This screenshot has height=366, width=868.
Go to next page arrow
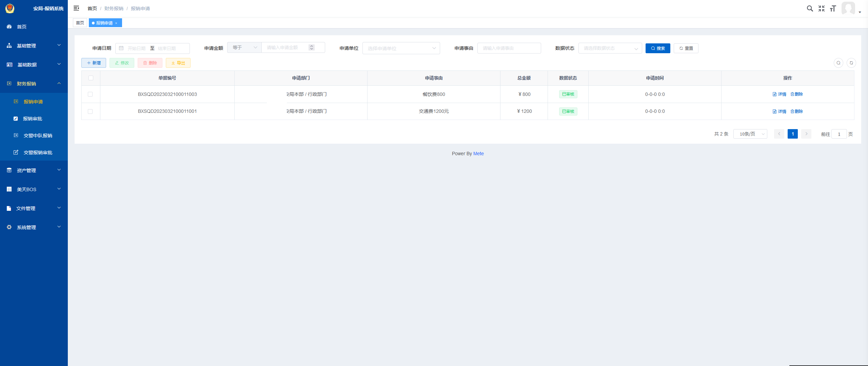pyautogui.click(x=806, y=134)
